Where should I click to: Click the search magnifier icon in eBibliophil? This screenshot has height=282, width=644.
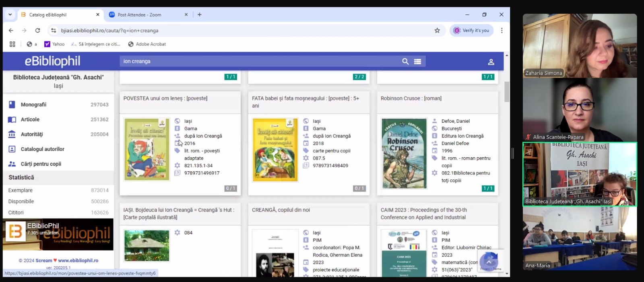[x=405, y=61]
